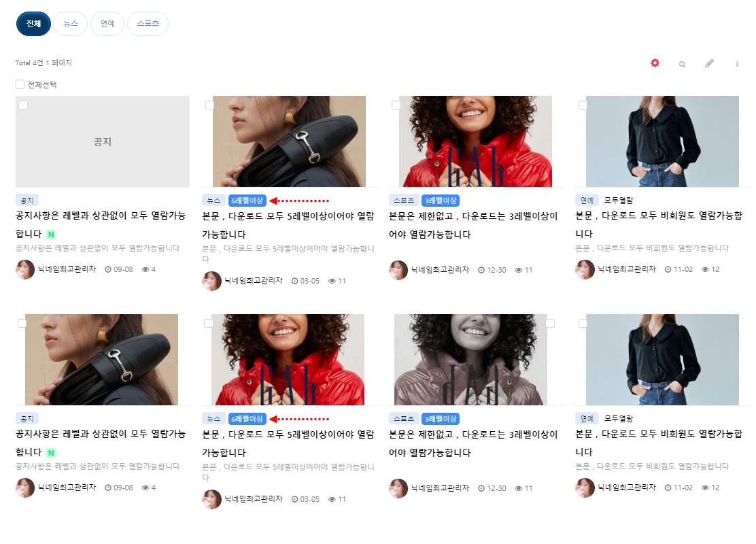The height and width of the screenshot is (544, 756).
Task: Click author avatar of top-row 공지 post
Action: click(25, 269)
